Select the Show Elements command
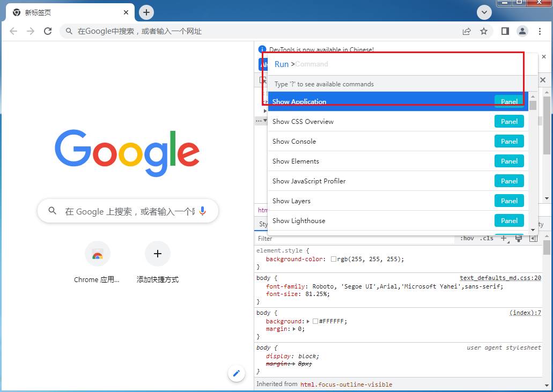Screen dimensions: 553x392 [398, 161]
